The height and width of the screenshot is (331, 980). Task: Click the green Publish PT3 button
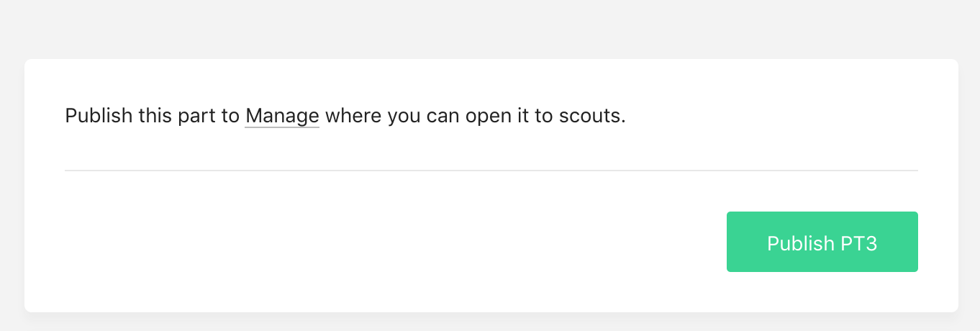(x=822, y=242)
